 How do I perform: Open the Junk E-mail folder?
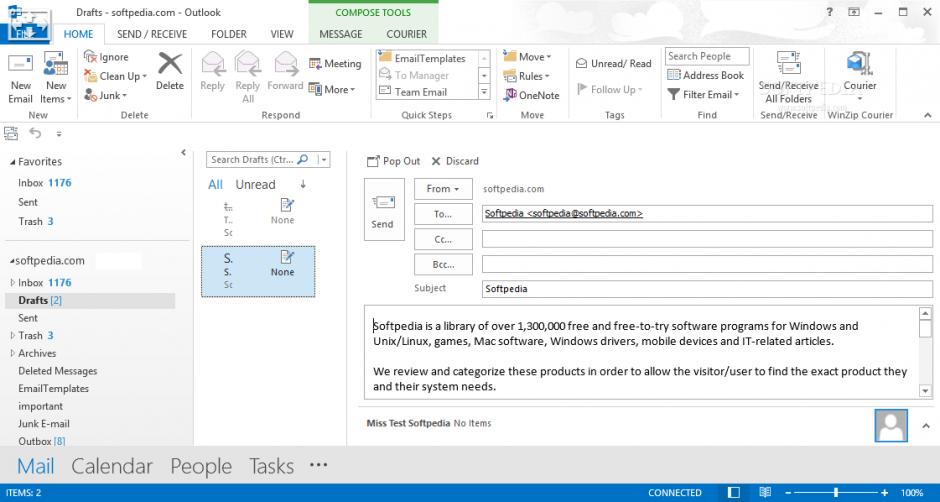[44, 423]
